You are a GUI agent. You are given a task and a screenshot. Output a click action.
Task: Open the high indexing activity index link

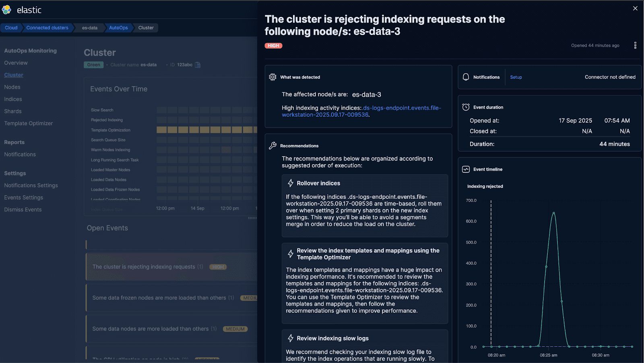[x=361, y=111]
